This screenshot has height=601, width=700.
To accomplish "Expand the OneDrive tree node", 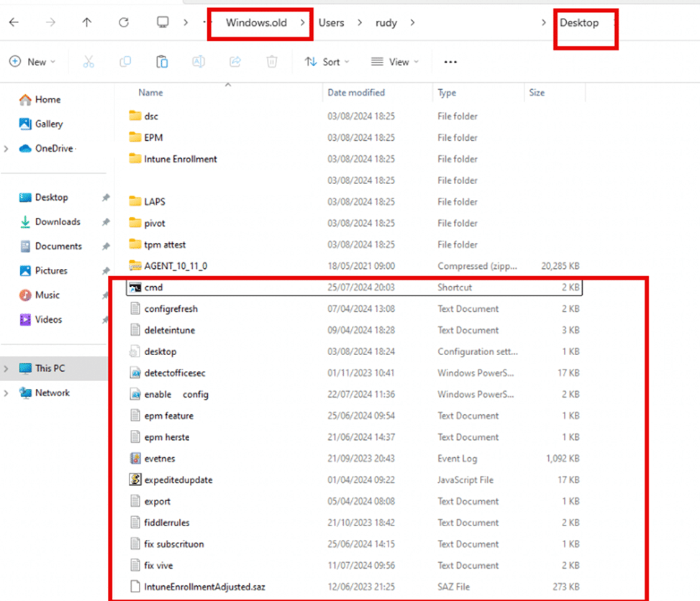I will tap(6, 149).
